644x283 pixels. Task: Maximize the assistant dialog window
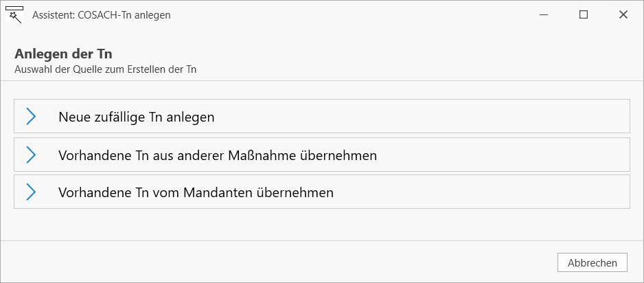coord(583,15)
